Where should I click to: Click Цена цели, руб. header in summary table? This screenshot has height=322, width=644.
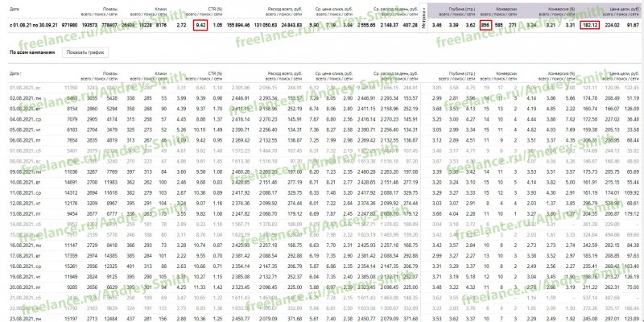[625, 8]
